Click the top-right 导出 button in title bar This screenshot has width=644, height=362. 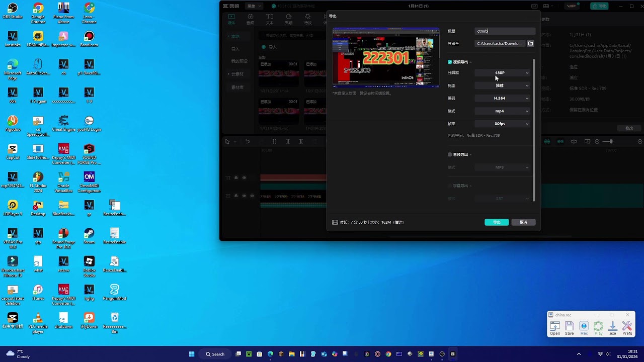pos(600,6)
